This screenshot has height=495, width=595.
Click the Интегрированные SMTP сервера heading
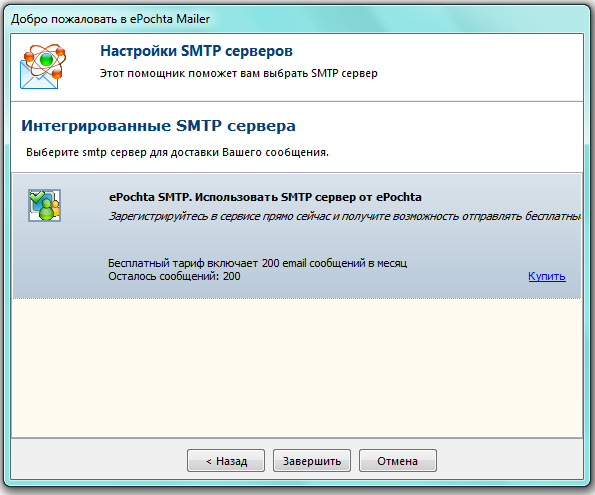click(158, 126)
